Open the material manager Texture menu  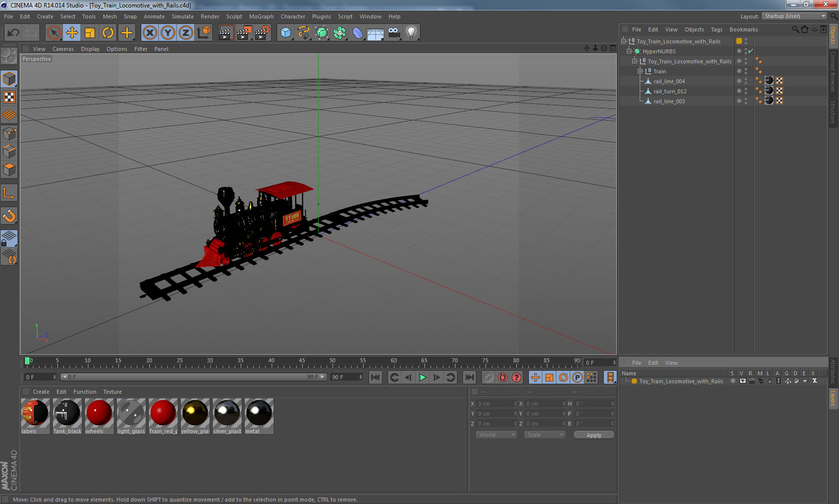[x=112, y=392]
